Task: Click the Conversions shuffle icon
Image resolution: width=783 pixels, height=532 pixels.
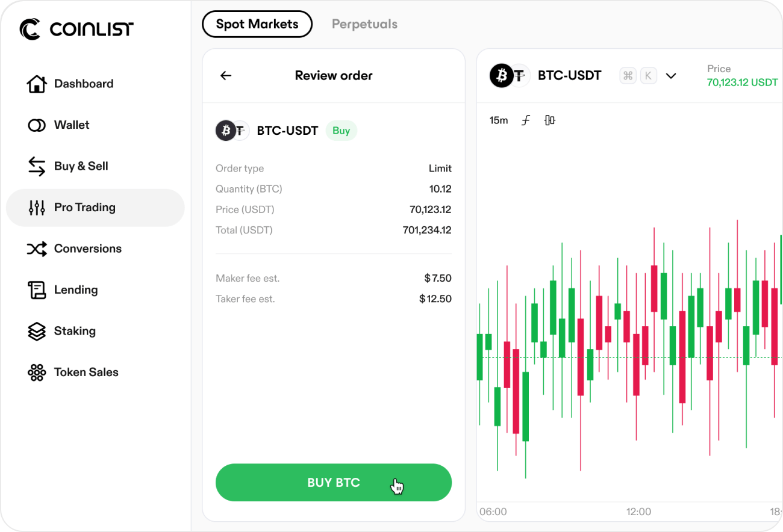Action: pos(37,249)
